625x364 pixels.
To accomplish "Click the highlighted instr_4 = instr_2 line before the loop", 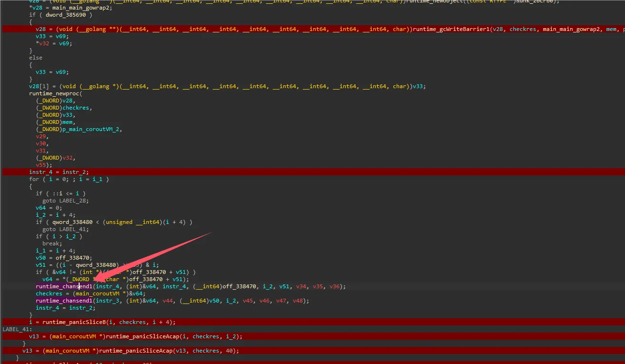I will click(59, 172).
